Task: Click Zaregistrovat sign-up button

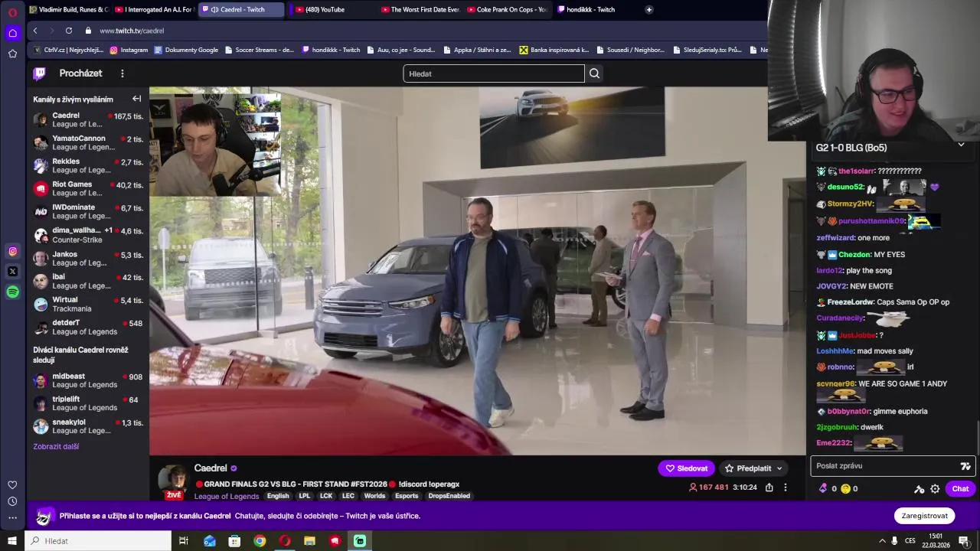Action: coord(924,516)
